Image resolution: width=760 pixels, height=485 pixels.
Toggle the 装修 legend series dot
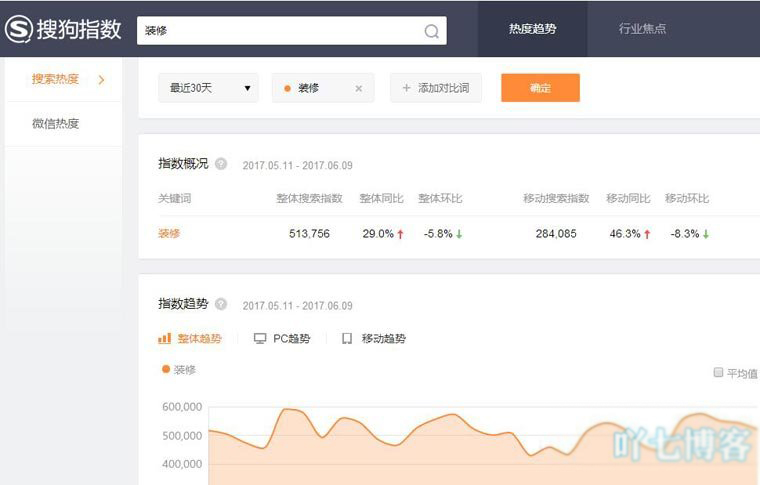click(x=166, y=369)
